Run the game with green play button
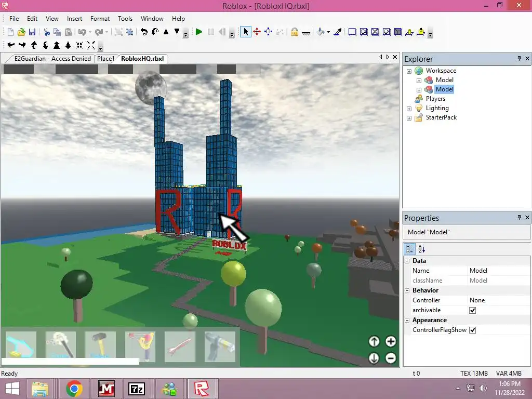Screen dimensions: 532x399 coord(199,32)
